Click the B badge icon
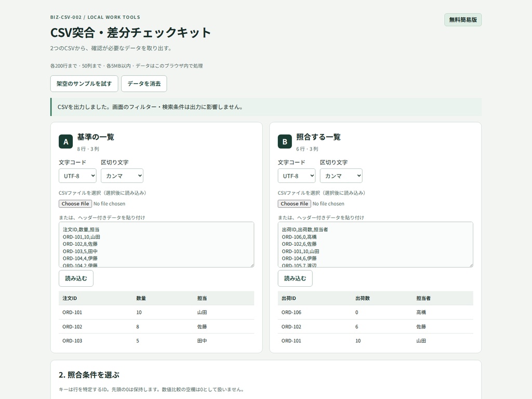Screen dimensions: 532x399 285,142
